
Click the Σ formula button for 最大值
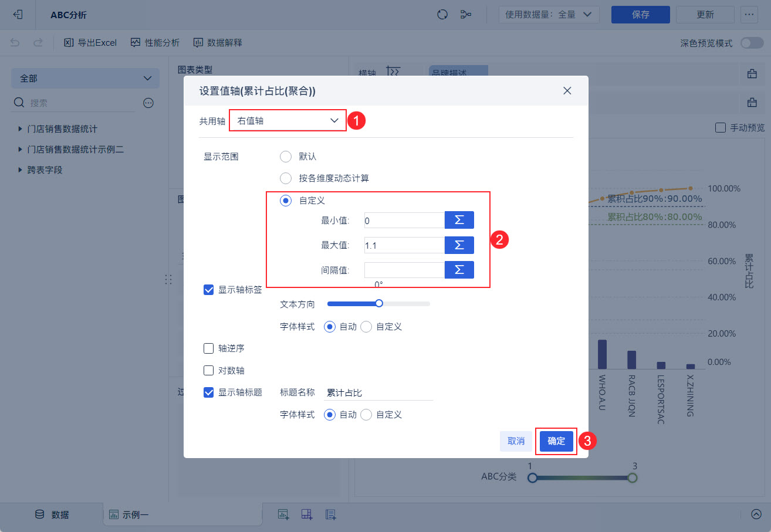click(459, 245)
